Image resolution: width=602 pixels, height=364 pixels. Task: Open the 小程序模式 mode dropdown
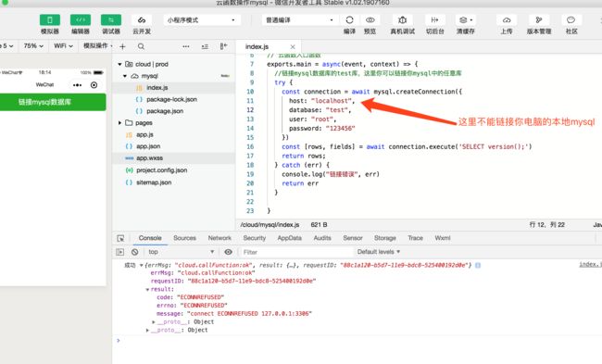(202, 20)
